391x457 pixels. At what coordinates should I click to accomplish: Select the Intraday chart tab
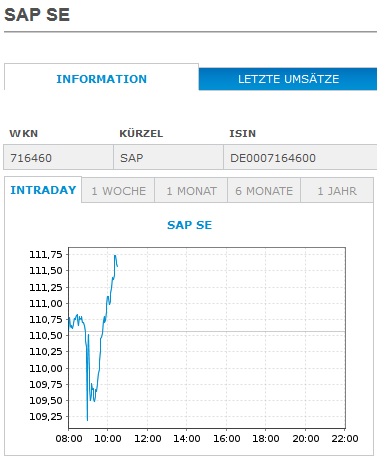point(43,190)
